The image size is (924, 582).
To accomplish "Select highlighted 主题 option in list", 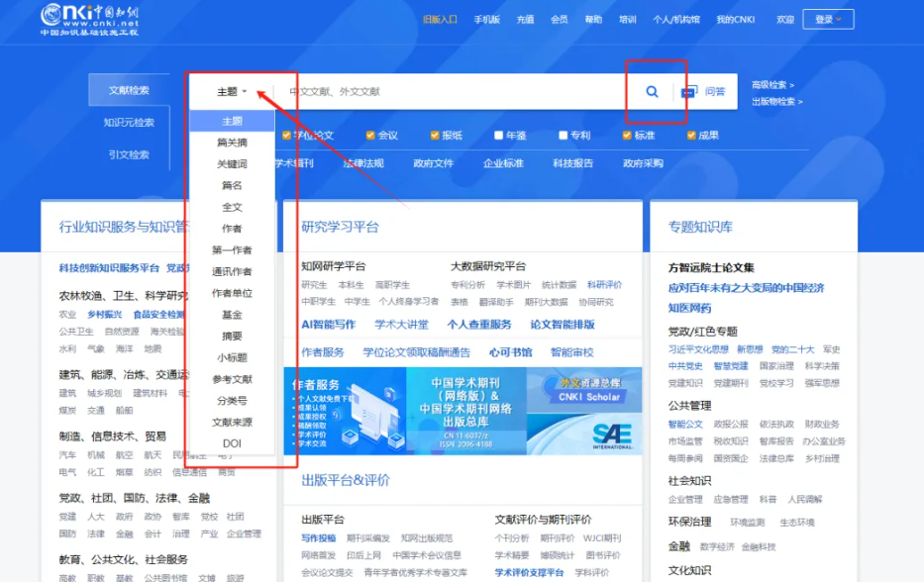I will coord(232,121).
